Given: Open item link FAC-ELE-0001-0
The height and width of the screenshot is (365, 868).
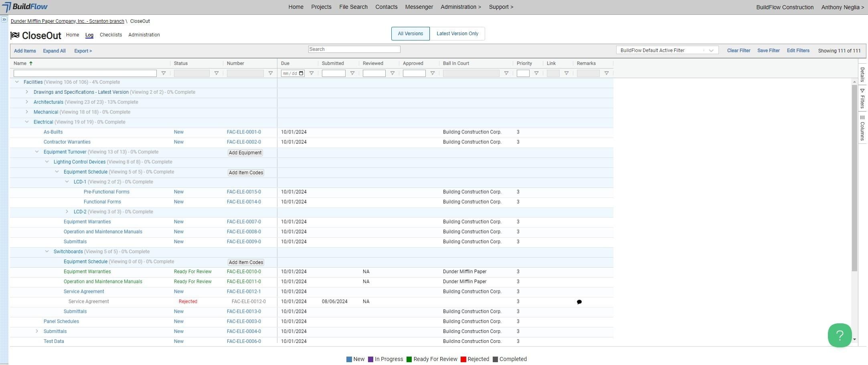Looking at the screenshot, I should tap(244, 132).
